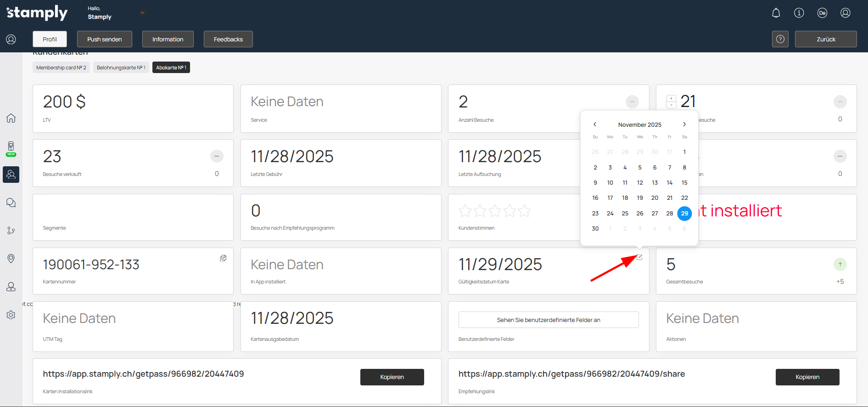Screen dimensions: 868x407
Task: Go to previous month in calendar
Action: point(595,124)
